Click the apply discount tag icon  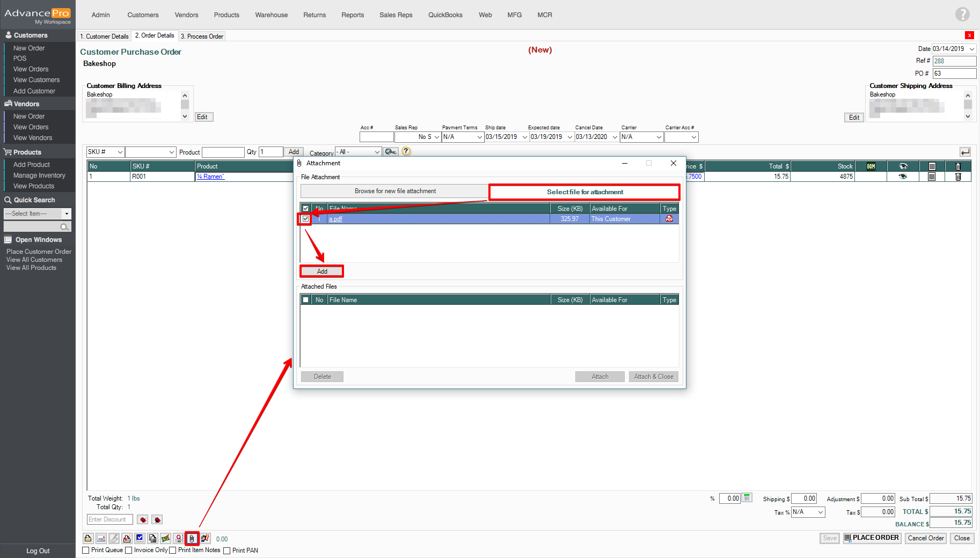click(143, 519)
